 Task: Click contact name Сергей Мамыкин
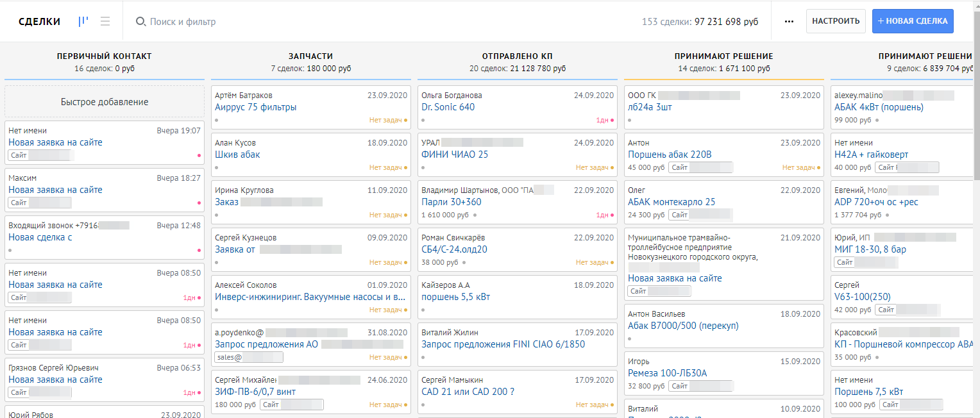point(452,380)
